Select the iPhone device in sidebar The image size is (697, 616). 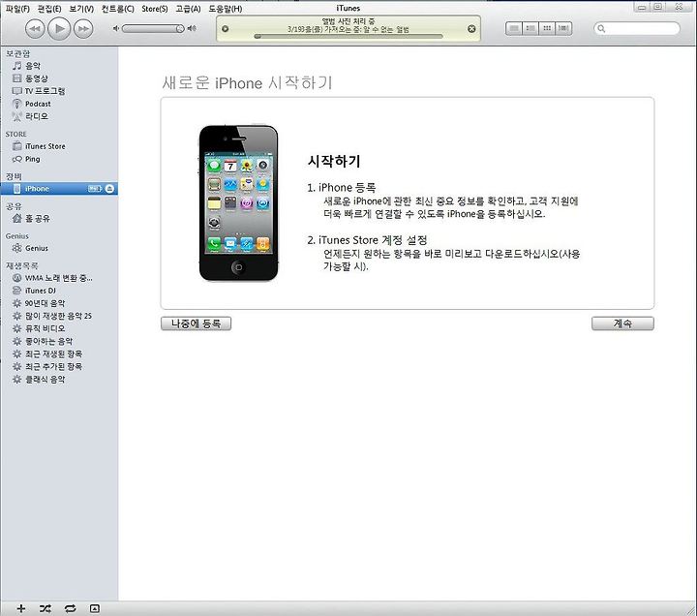click(x=59, y=189)
